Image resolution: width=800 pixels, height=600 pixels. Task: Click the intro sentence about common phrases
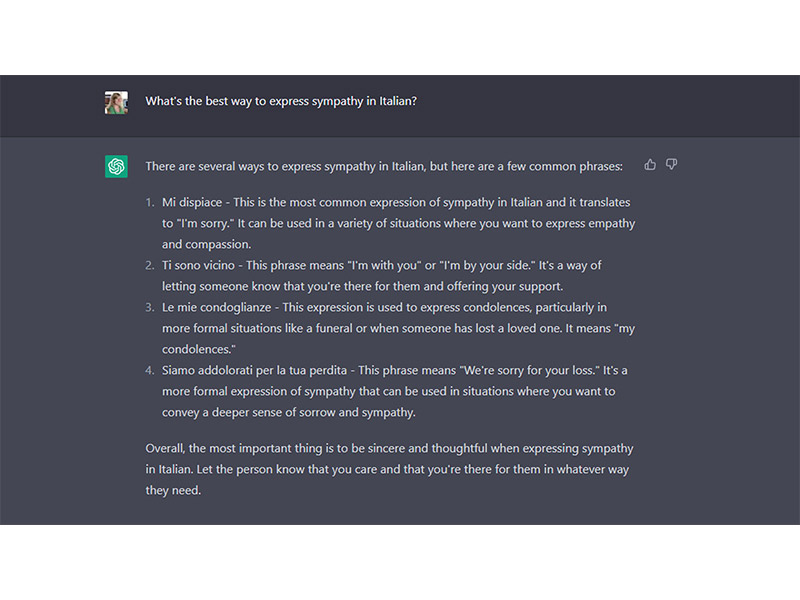click(x=384, y=166)
